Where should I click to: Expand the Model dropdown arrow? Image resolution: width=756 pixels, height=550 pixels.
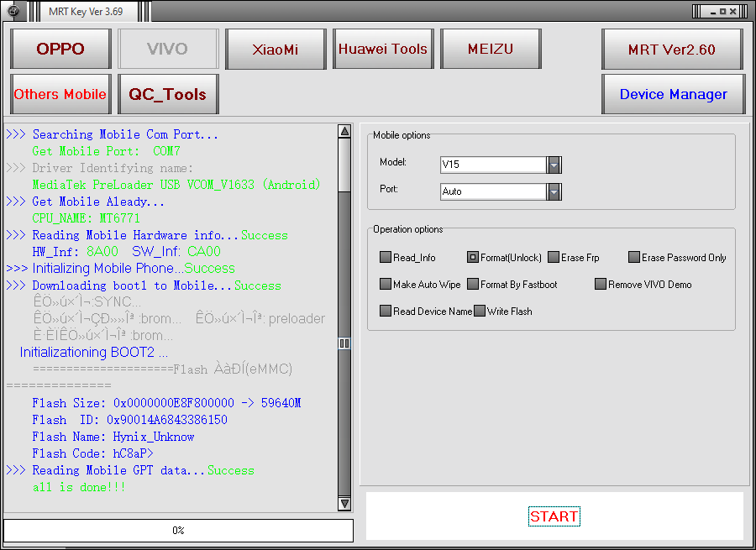tap(554, 165)
